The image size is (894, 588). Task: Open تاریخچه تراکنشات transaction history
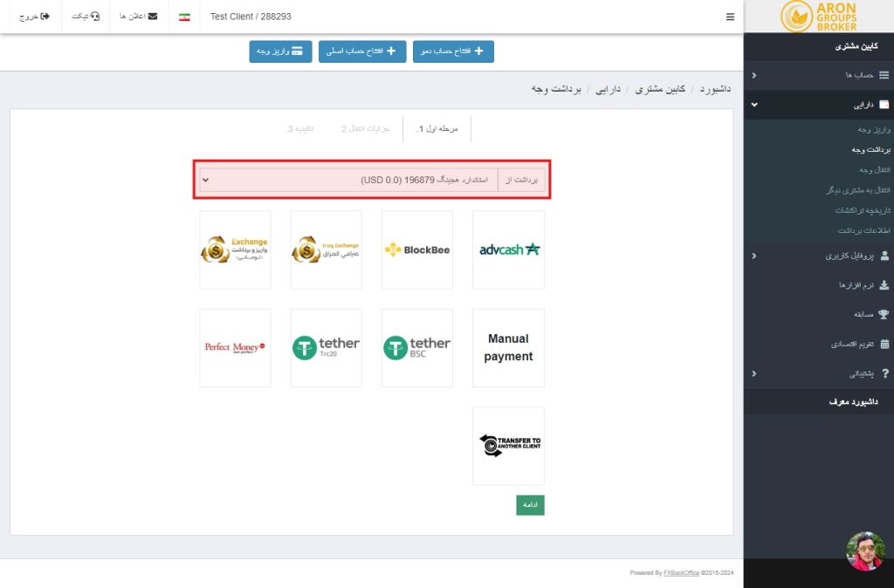click(863, 210)
